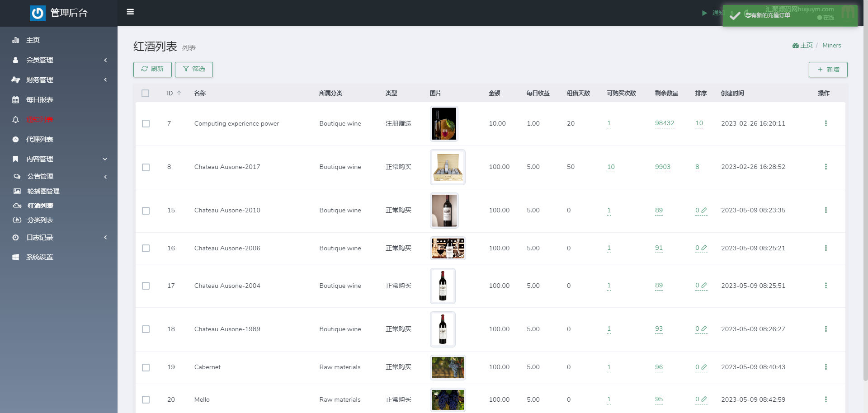Edit sort order pencil for Chateau Ausone-2006
Image resolution: width=868 pixels, height=413 pixels.
point(704,248)
